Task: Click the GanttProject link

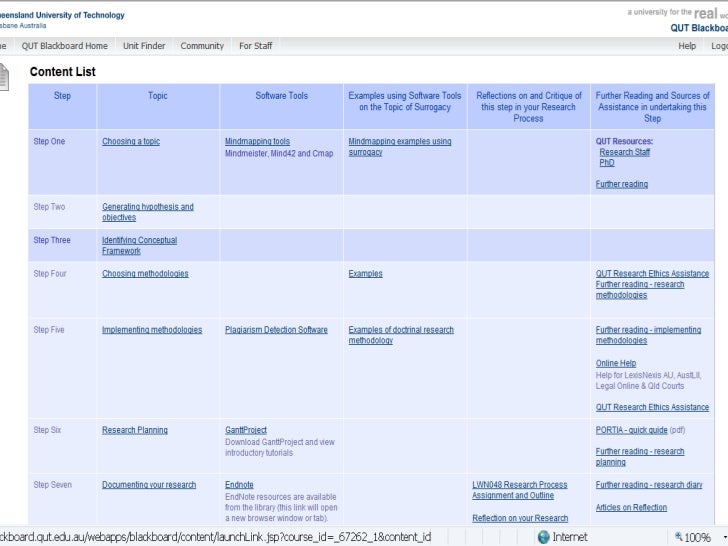Action: pyautogui.click(x=246, y=430)
